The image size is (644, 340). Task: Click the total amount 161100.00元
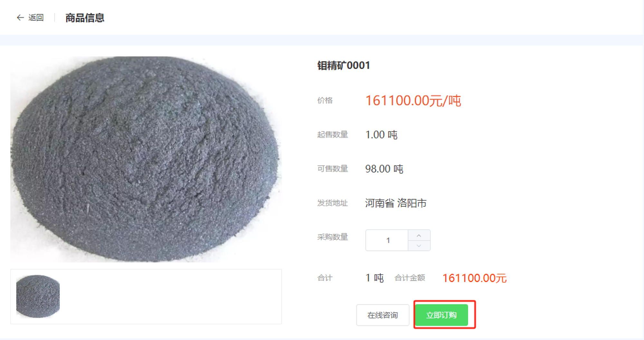click(474, 278)
